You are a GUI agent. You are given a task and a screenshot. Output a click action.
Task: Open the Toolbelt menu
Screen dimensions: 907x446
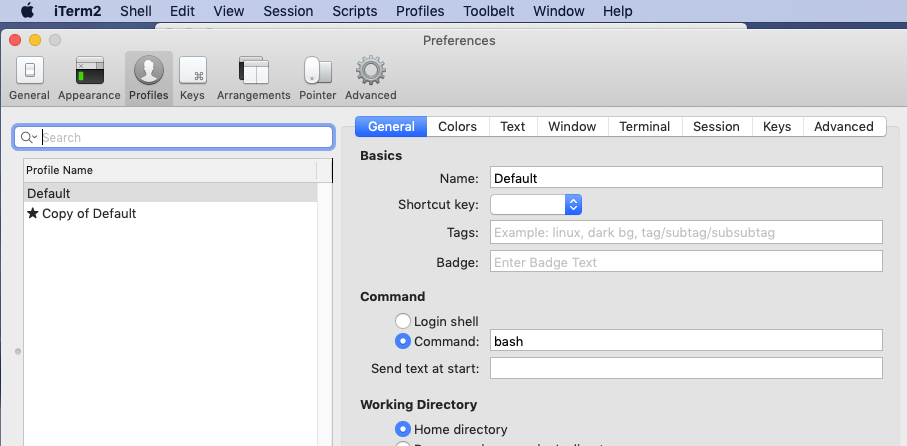[489, 11]
